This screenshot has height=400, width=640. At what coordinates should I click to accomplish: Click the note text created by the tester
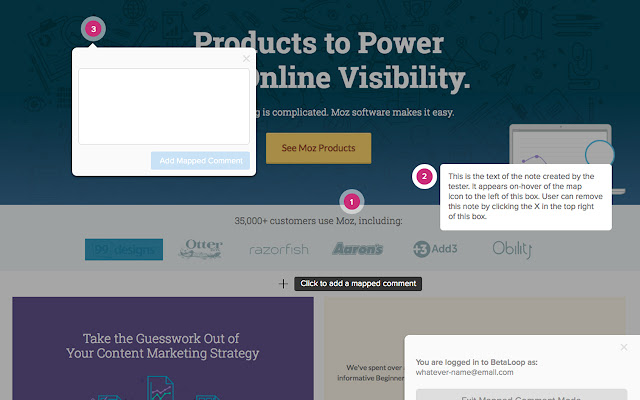[525, 196]
